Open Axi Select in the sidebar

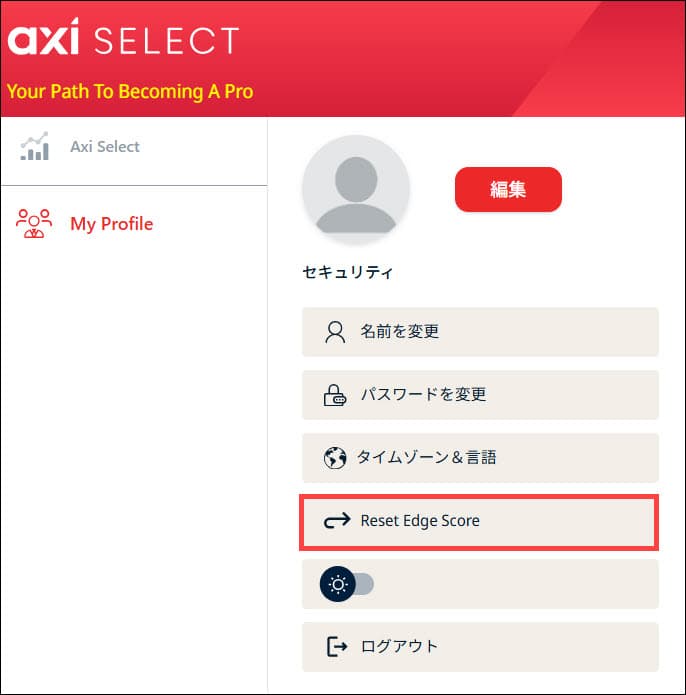coord(104,147)
